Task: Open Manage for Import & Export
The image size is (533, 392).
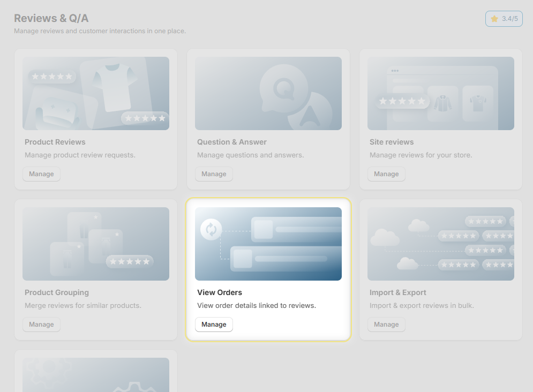Action: point(386,325)
